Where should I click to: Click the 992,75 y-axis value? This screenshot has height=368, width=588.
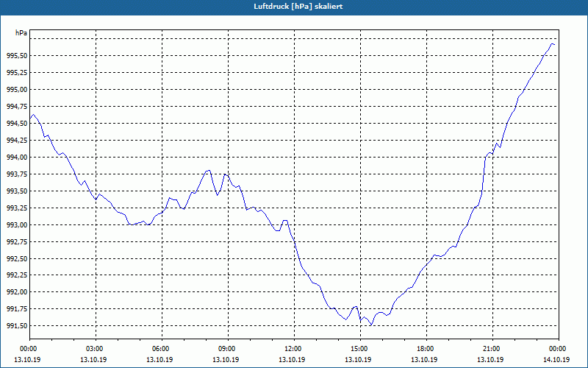tap(17, 241)
